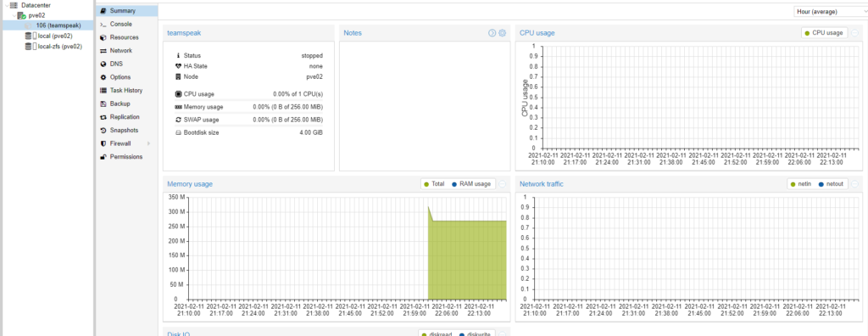
Task: Click the Memory usage RAM icon
Action: pos(178,107)
